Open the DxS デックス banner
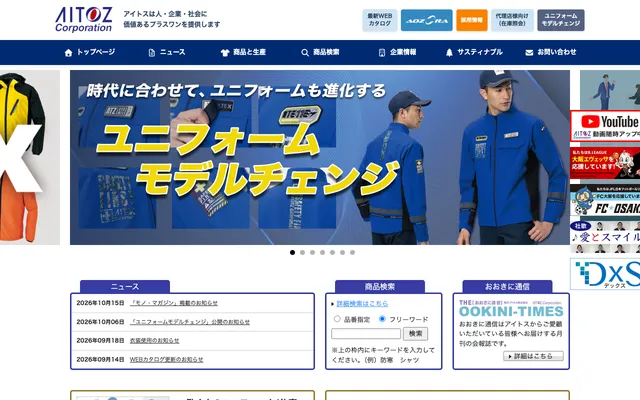Image resolution: width=640 pixels, height=400 pixels. 605,274
